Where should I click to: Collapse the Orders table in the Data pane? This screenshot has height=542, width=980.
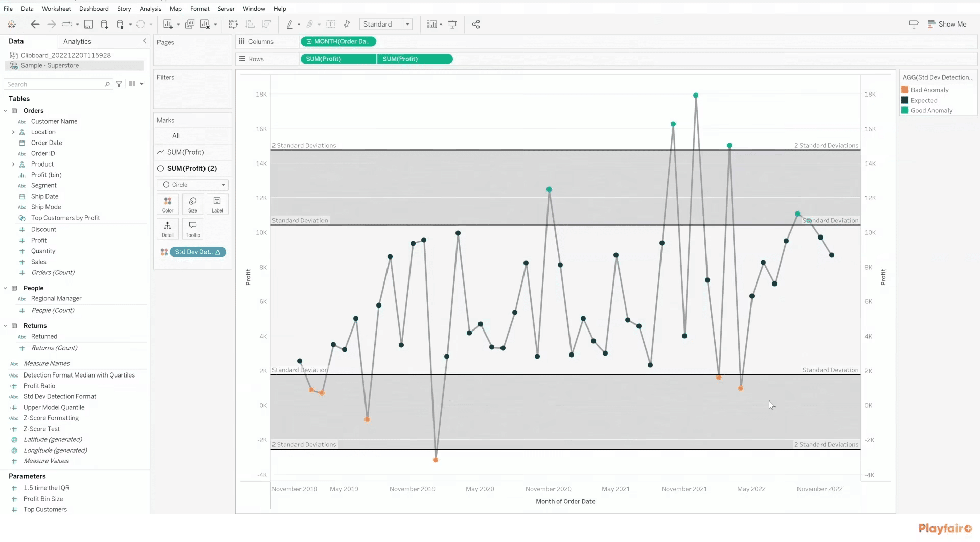coord(6,111)
